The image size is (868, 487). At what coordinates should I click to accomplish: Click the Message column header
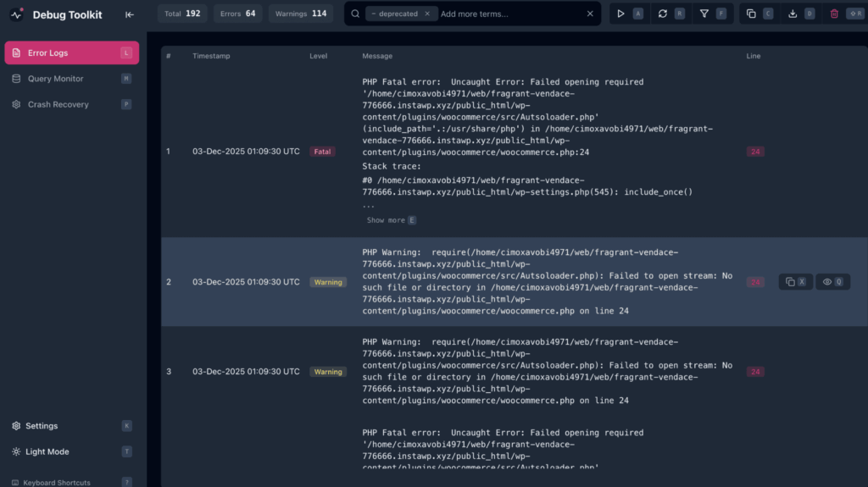click(x=377, y=56)
